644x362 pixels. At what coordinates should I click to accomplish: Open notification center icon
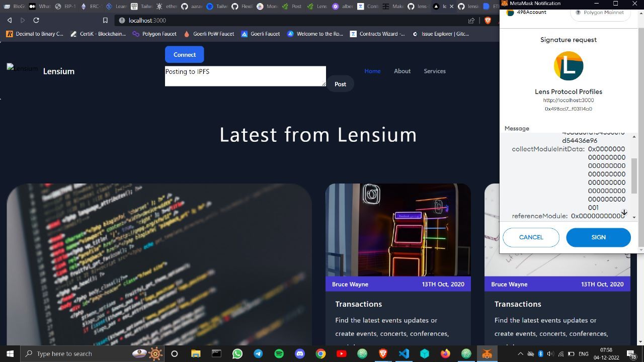(631, 354)
